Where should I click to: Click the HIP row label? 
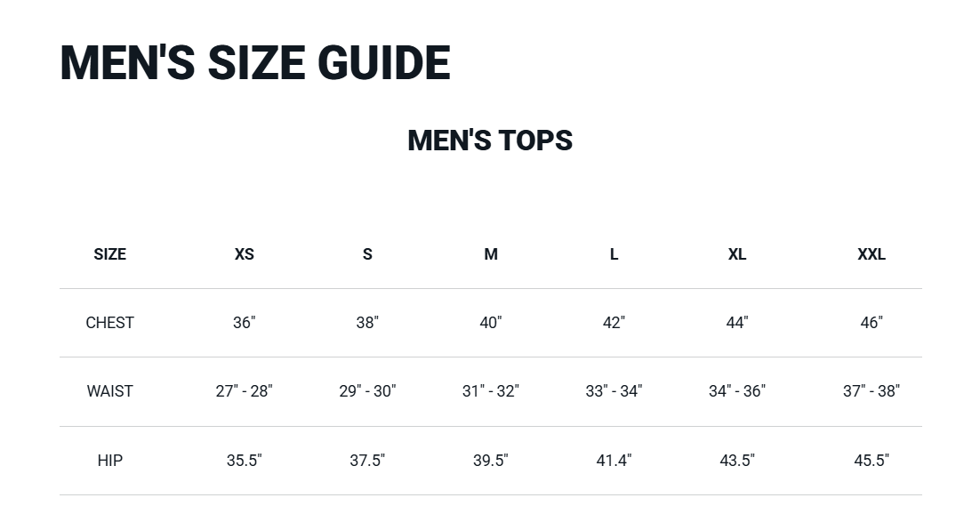click(110, 461)
